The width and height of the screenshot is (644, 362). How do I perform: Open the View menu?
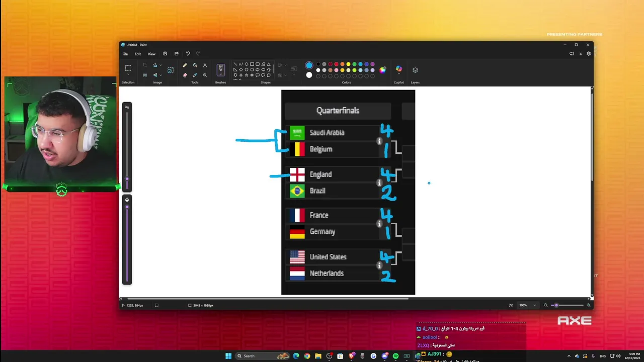pos(151,54)
